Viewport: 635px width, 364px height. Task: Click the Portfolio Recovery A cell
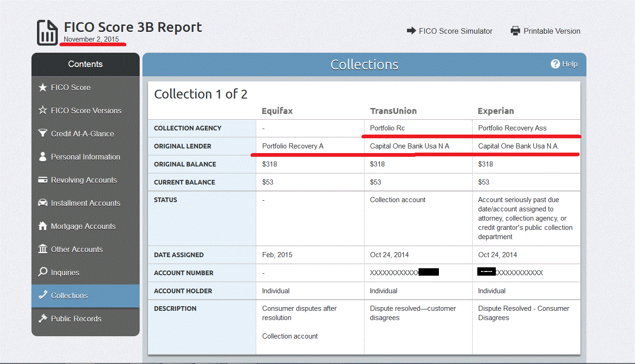293,146
